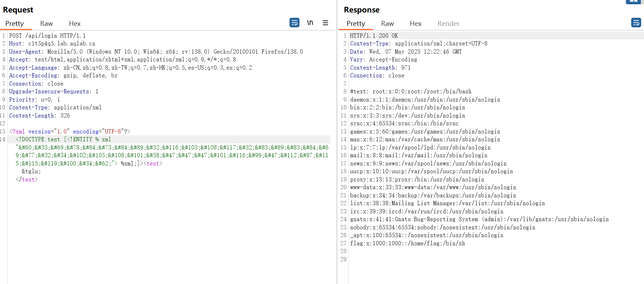
Task: Click the 'Connection: close' line in Request
Action: 36,84
